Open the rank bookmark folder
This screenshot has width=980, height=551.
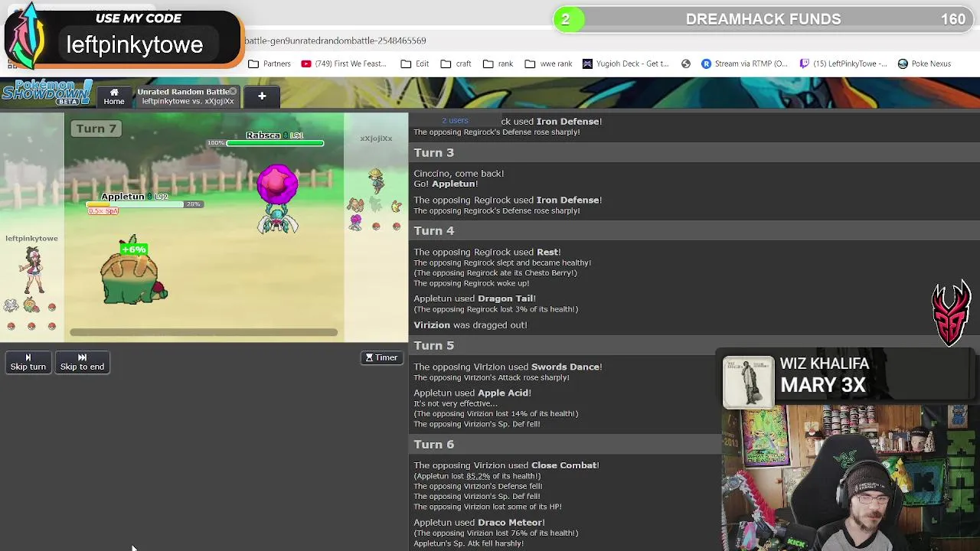[498, 64]
